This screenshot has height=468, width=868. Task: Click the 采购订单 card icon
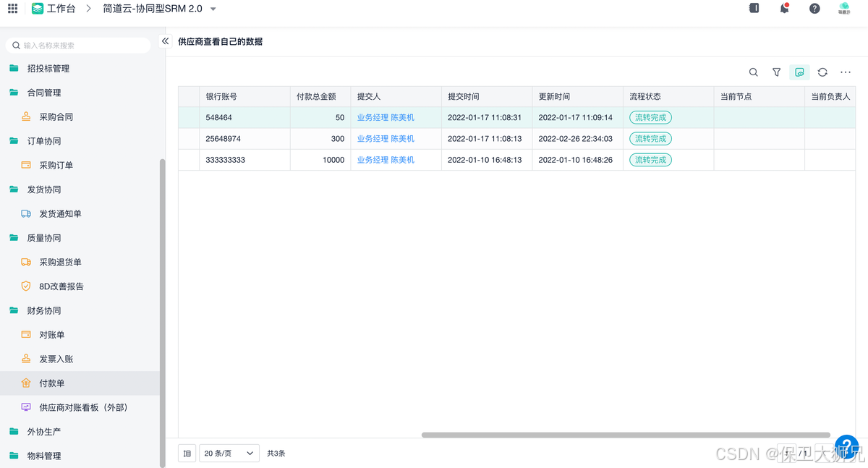tap(26, 165)
